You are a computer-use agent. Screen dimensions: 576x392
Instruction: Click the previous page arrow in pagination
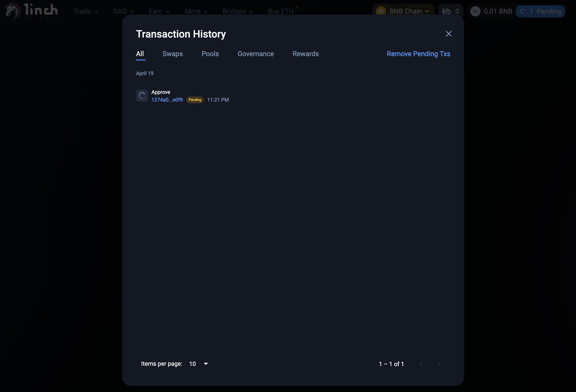422,364
